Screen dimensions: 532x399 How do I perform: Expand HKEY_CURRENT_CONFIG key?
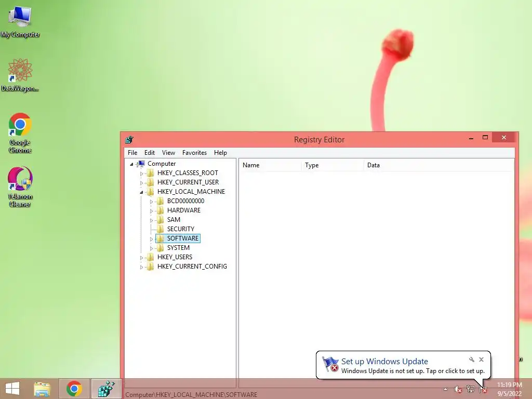pos(141,267)
